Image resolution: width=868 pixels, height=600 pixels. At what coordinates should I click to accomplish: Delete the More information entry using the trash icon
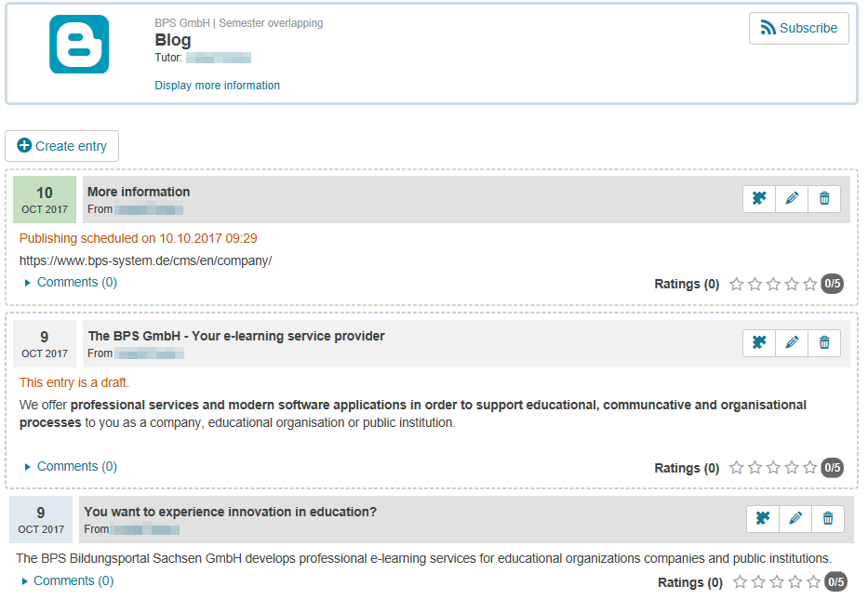click(x=824, y=199)
